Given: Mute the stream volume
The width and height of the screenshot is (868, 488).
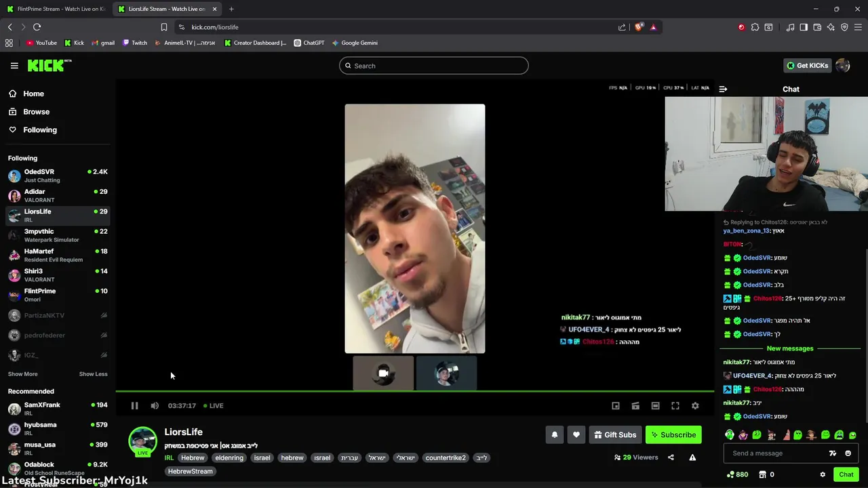Looking at the screenshot, I should point(155,405).
